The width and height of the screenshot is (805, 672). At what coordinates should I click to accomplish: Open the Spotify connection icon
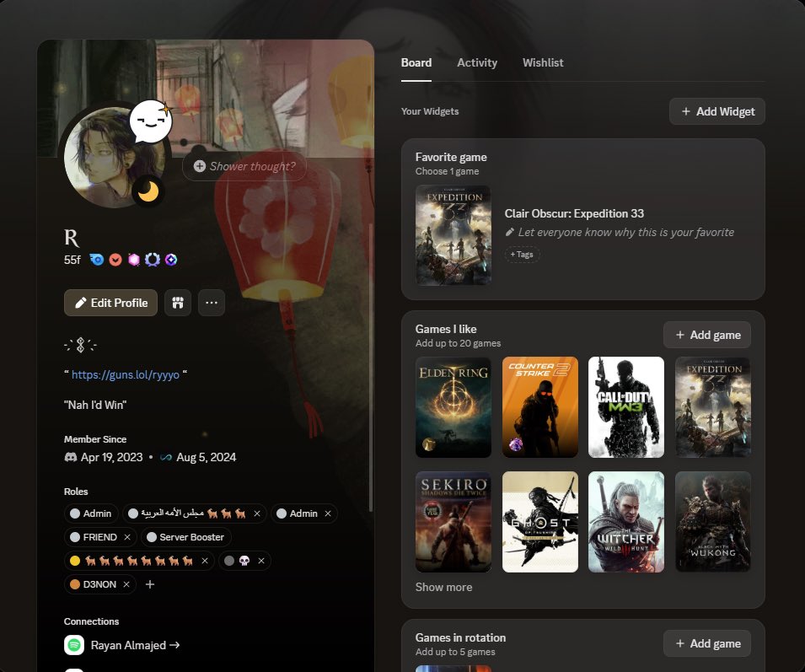tap(74, 645)
